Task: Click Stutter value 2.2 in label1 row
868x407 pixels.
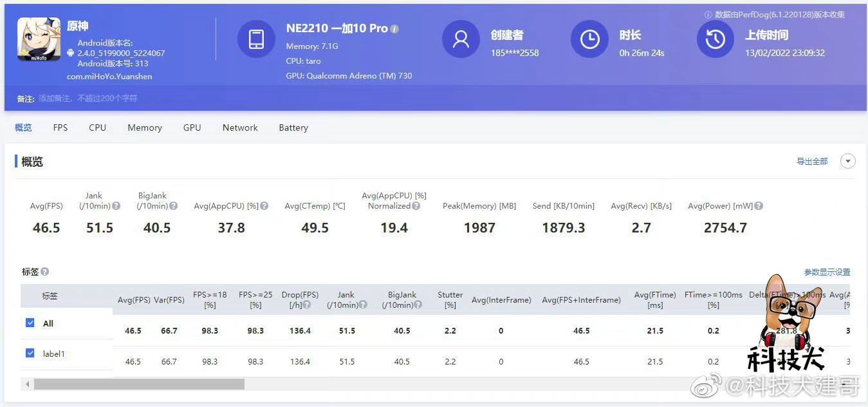Action: (450, 362)
